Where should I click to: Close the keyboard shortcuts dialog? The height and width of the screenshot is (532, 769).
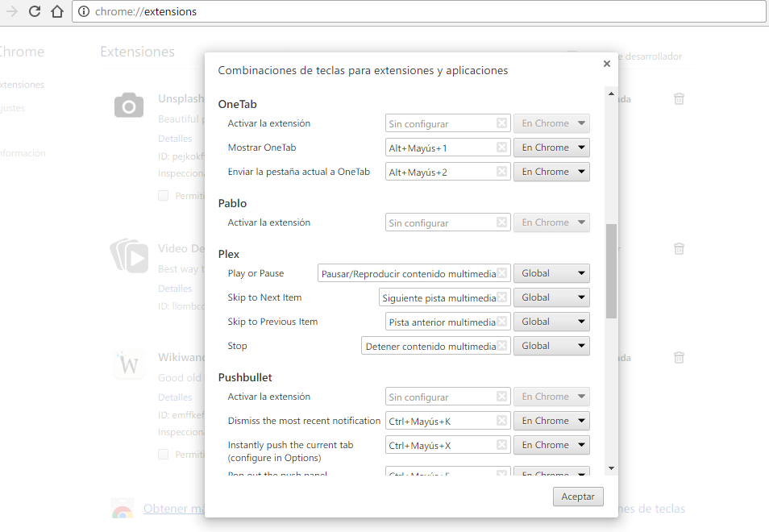tap(607, 64)
